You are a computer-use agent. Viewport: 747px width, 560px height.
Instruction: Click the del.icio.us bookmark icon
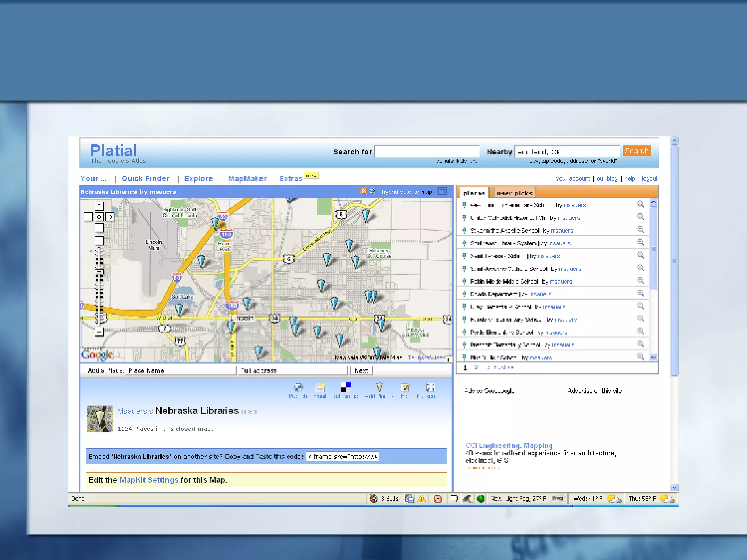(346, 387)
